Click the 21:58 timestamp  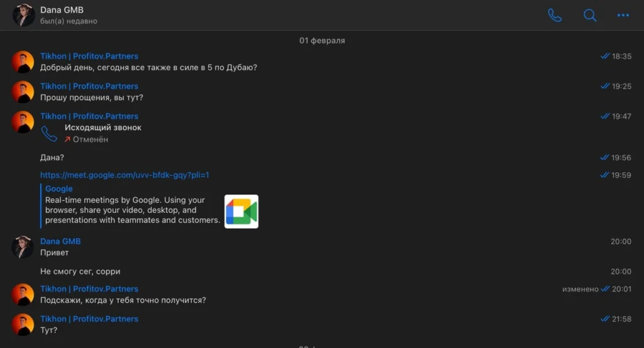point(621,319)
